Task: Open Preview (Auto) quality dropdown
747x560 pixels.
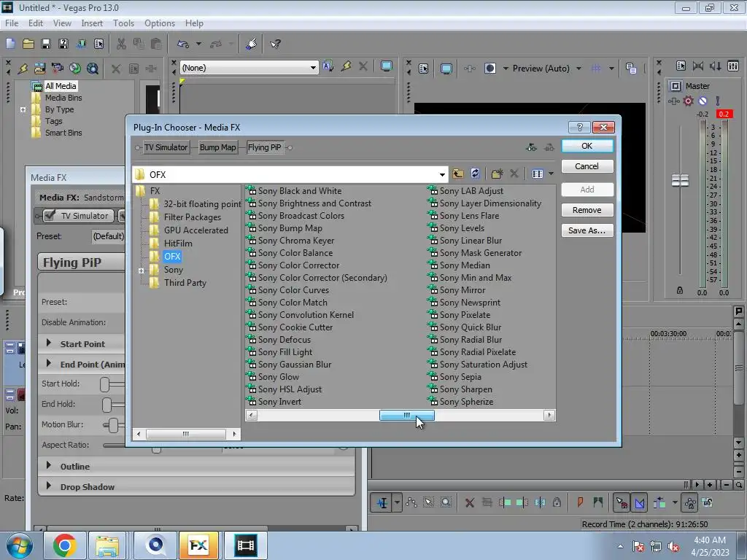Action: (578, 69)
